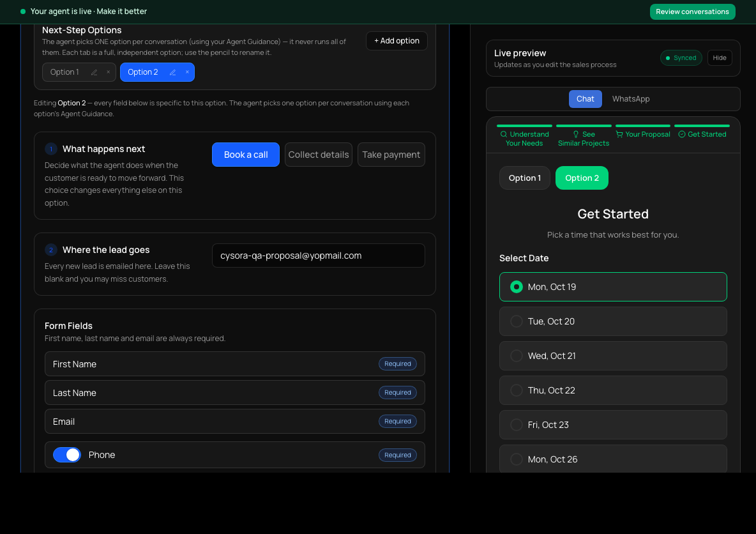Select the Fri, Oct 23 date radio
The image size is (756, 534).
(517, 425)
